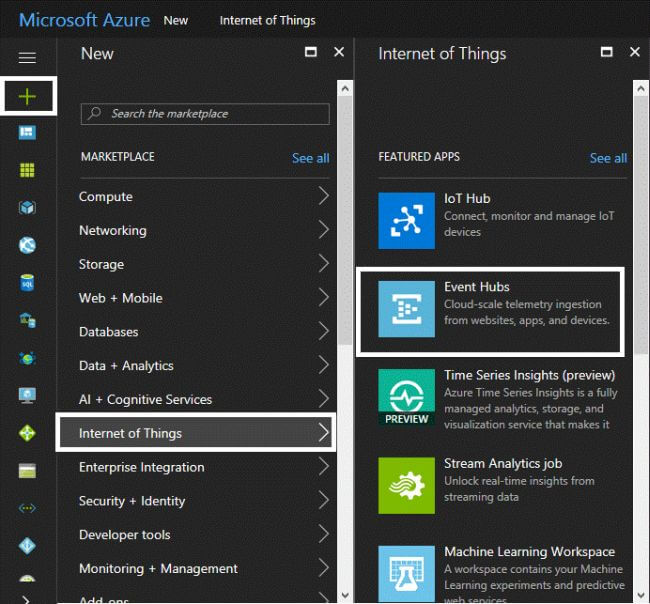Viewport: 650px width, 604px height.
Task: Maximize the New blade
Action: (x=311, y=52)
